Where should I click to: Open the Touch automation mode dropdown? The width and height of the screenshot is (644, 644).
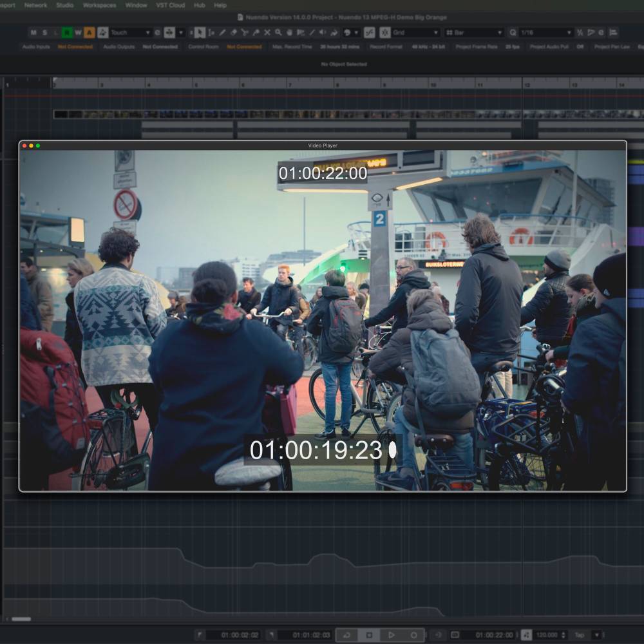pyautogui.click(x=130, y=32)
